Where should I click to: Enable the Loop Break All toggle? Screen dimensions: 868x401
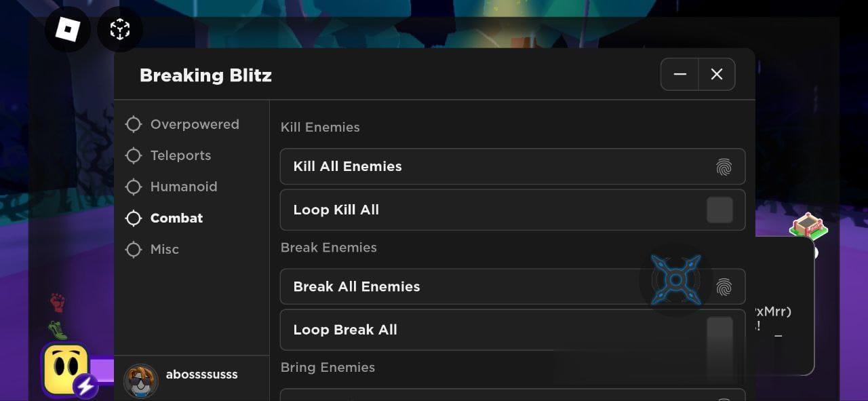coord(719,330)
